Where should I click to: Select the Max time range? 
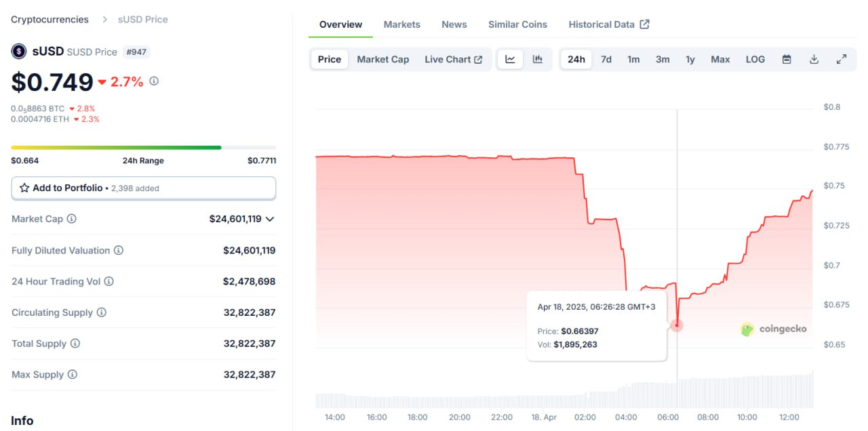click(x=720, y=60)
